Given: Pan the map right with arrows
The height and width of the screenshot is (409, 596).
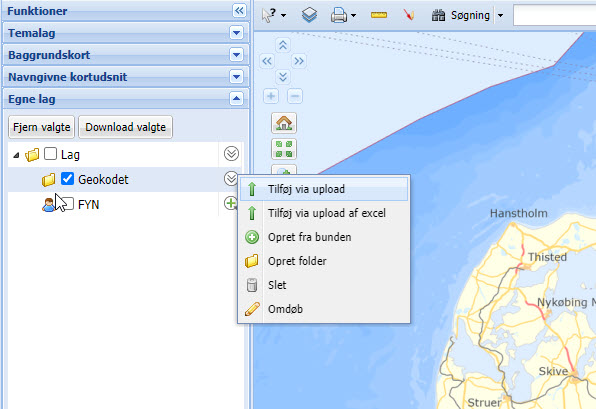Looking at the screenshot, I should click(299, 61).
